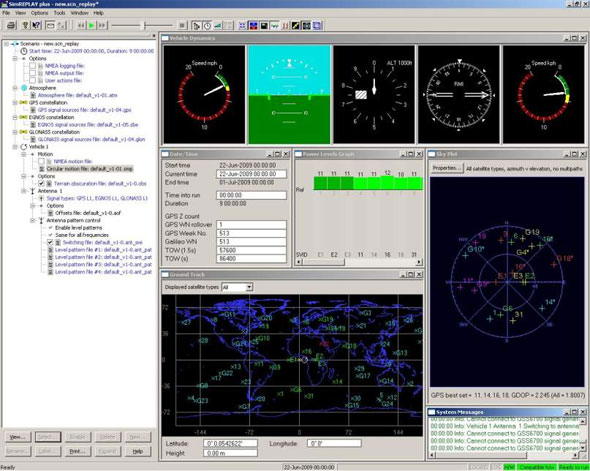Click the last blue window toolbar icon
Viewport: 590px width, 471px height.
317,25
